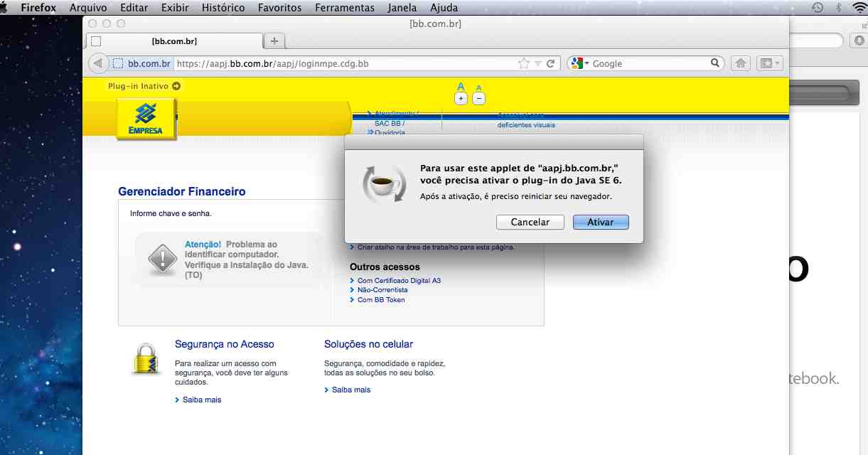868x455 pixels.
Task: Open a new tab with plus button
Action: pyautogui.click(x=274, y=41)
